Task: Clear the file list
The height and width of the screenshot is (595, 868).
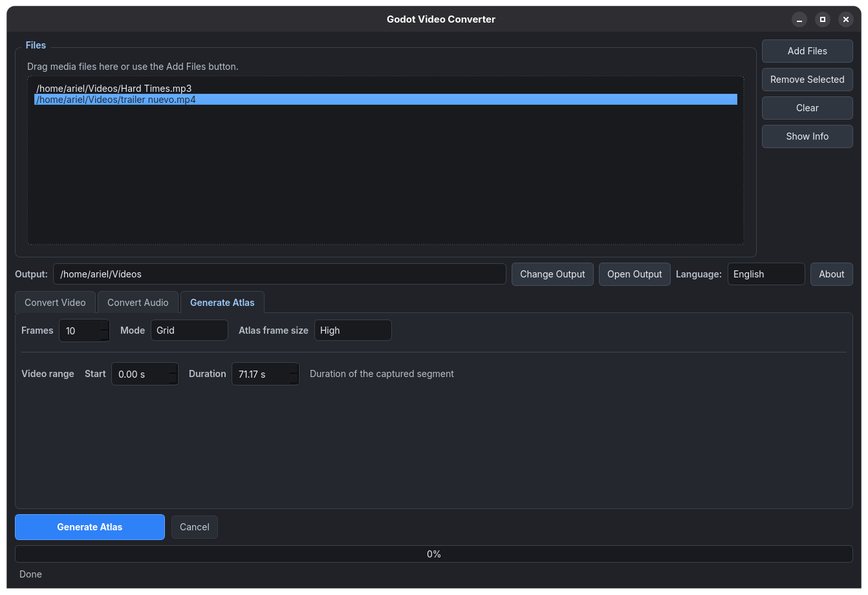Action: click(x=807, y=108)
